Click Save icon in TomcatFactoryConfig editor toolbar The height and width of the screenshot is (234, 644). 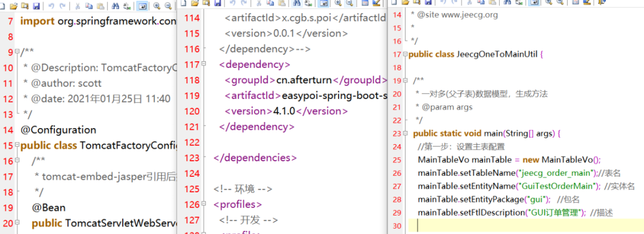[36, 6]
